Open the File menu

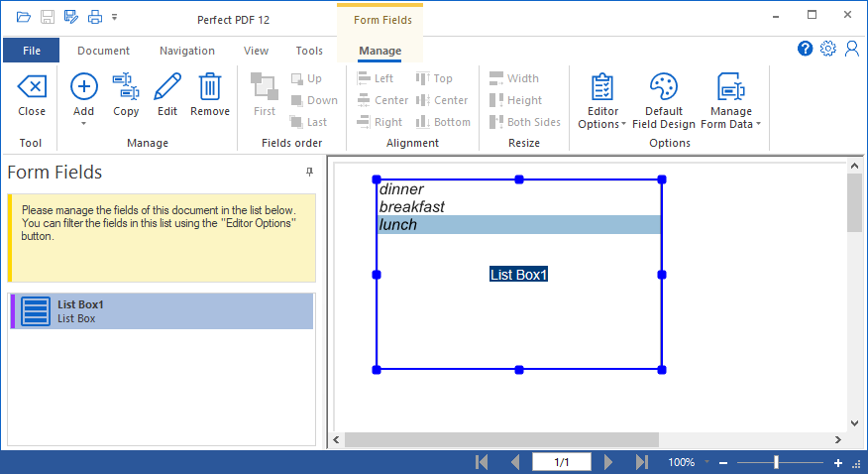(32, 51)
